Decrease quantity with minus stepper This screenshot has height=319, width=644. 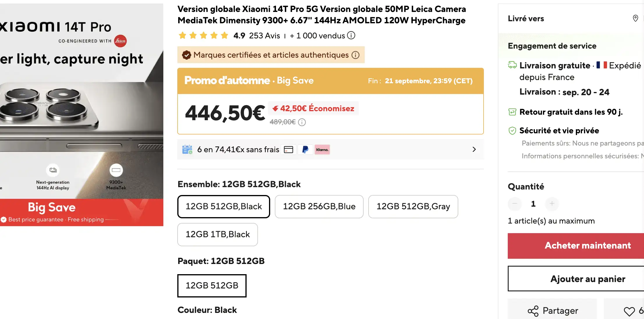click(514, 204)
